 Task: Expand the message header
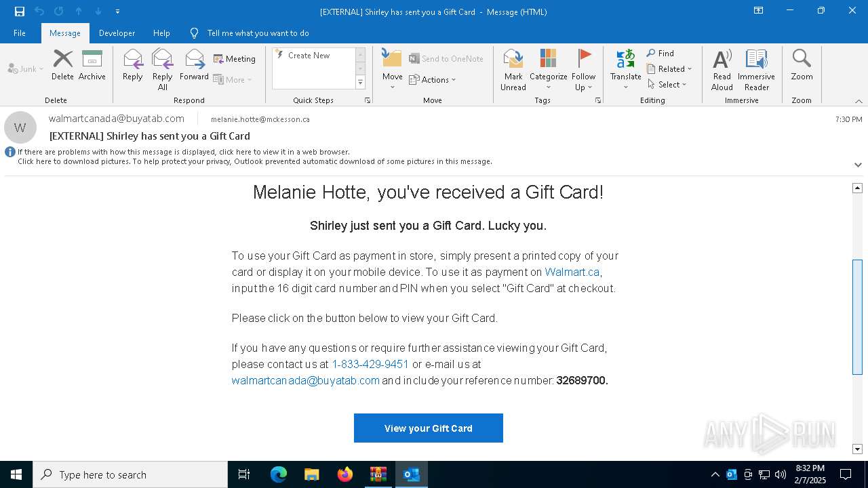tap(858, 165)
